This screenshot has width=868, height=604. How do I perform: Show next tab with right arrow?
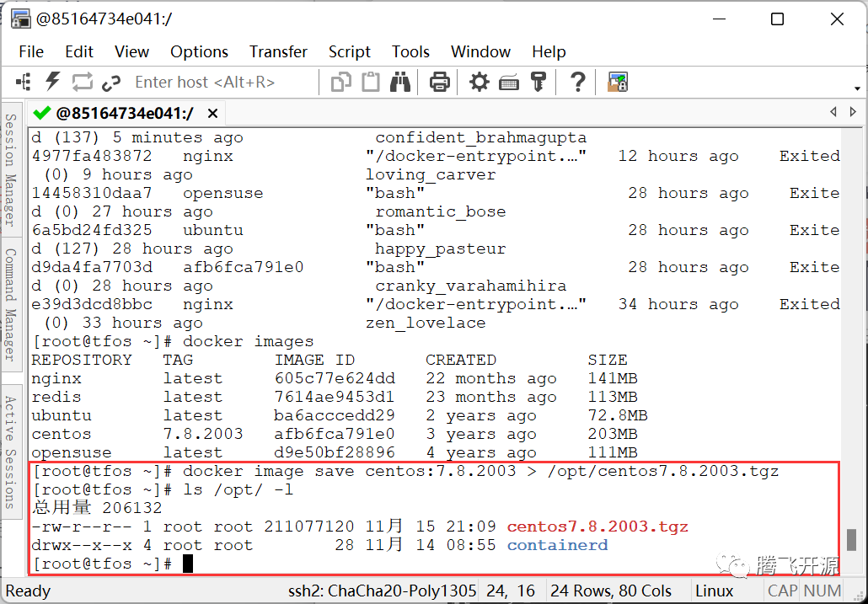click(x=853, y=112)
